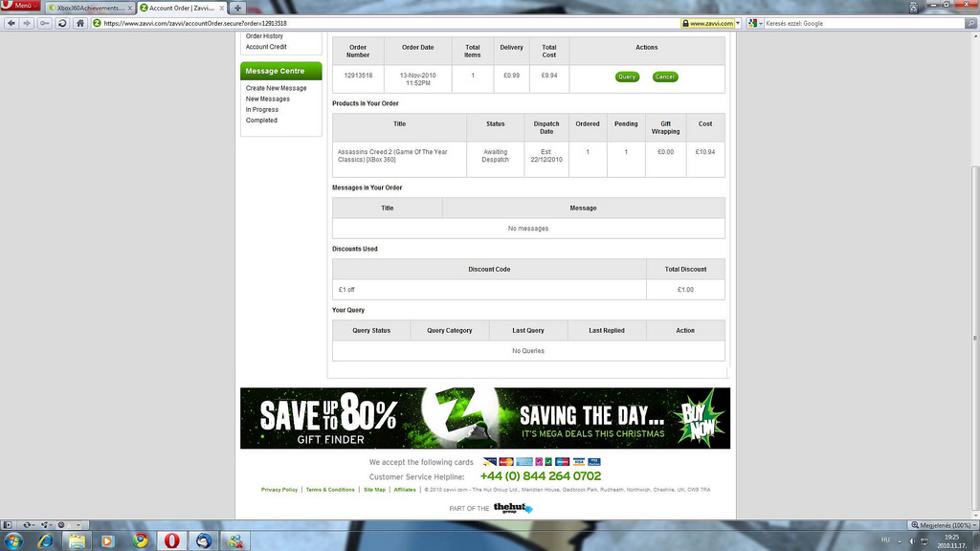Click the Buy Now starburst on banner
The height and width of the screenshot is (551, 980).
(x=700, y=418)
